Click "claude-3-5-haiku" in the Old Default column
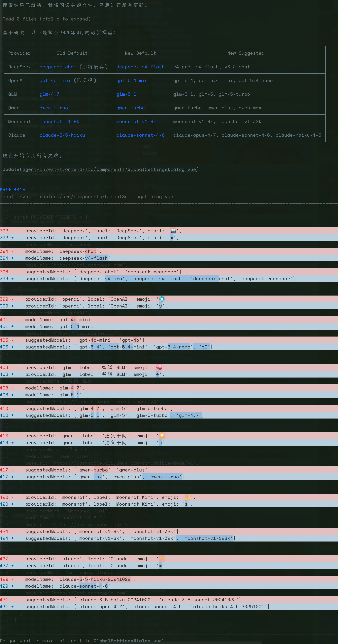The image size is (338, 644). click(62, 135)
